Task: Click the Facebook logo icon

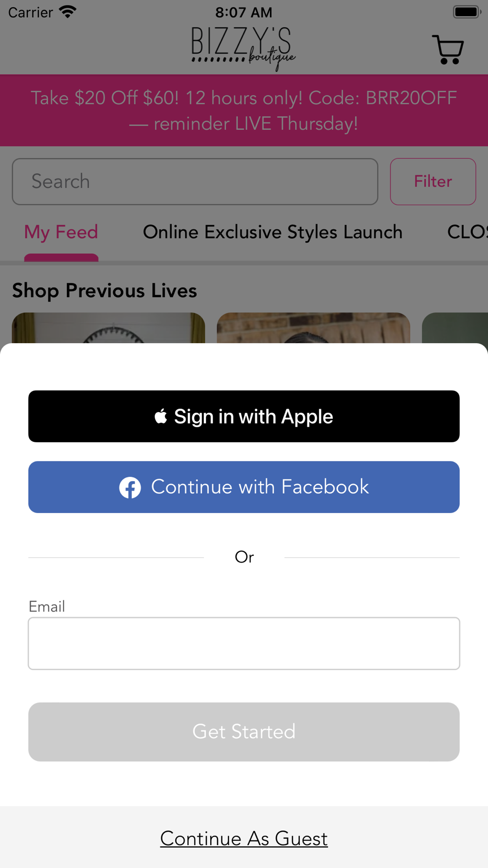Action: pyautogui.click(x=130, y=487)
